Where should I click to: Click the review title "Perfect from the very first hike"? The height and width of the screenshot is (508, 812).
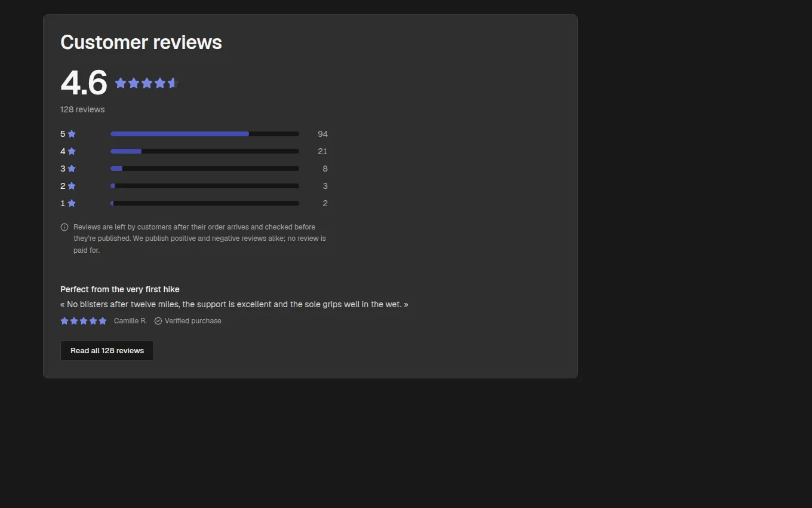click(x=120, y=289)
